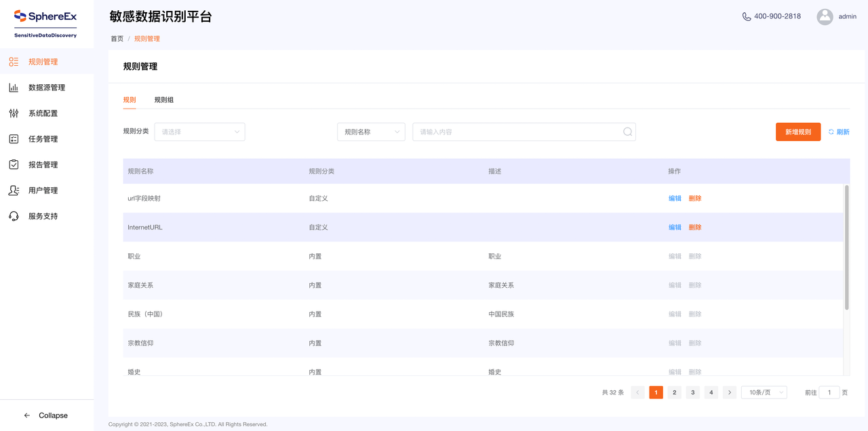Click the 请输入内容 search input field

pos(515,132)
